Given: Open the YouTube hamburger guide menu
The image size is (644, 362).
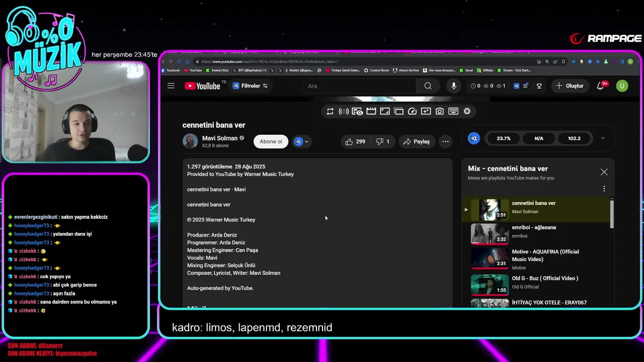Looking at the screenshot, I should pyautogui.click(x=171, y=86).
